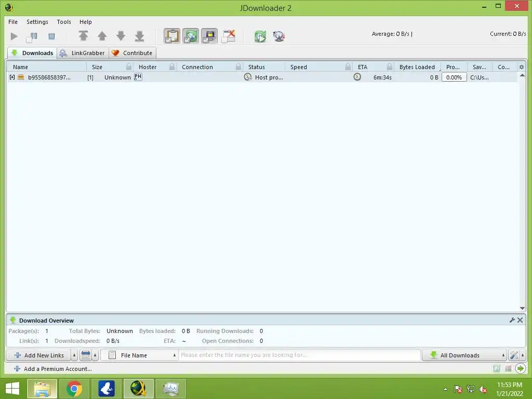Expand the Add New Links arrow menu
The width and height of the screenshot is (532, 399).
coord(74,355)
